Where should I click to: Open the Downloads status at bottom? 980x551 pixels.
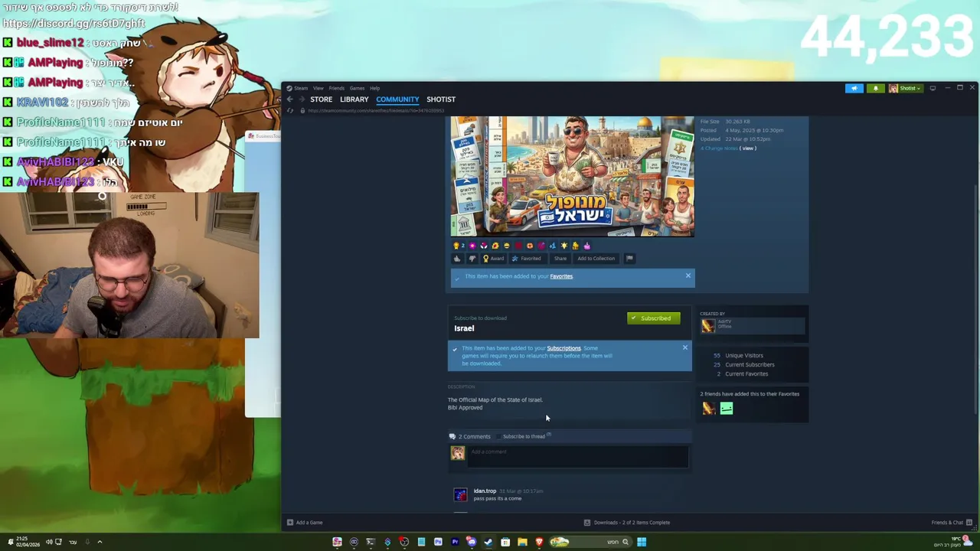point(626,523)
